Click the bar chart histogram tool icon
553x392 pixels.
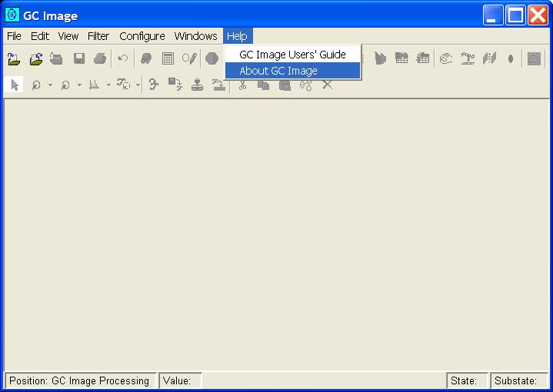94,85
